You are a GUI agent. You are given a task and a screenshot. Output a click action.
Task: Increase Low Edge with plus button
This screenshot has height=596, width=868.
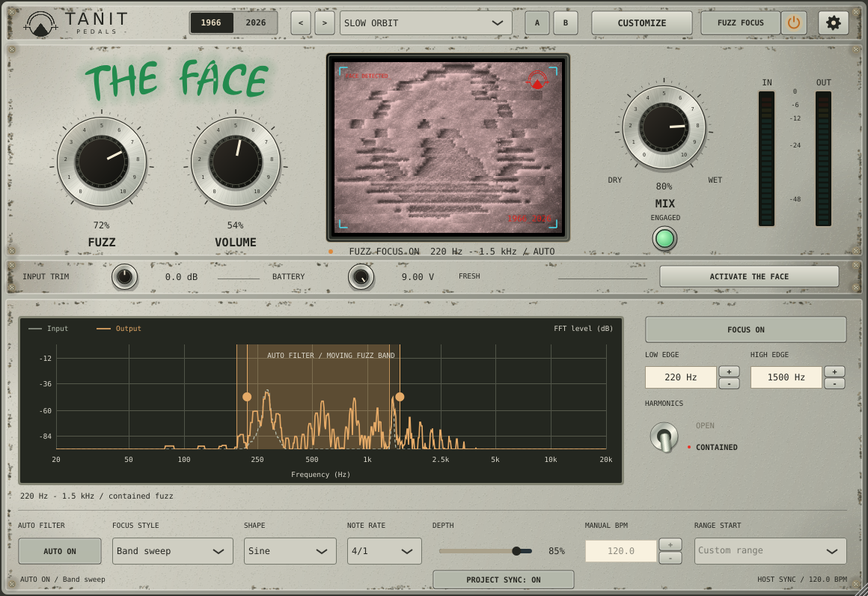(x=729, y=371)
